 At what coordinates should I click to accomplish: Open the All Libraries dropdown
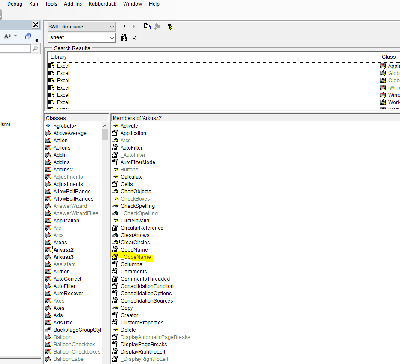tap(82, 26)
